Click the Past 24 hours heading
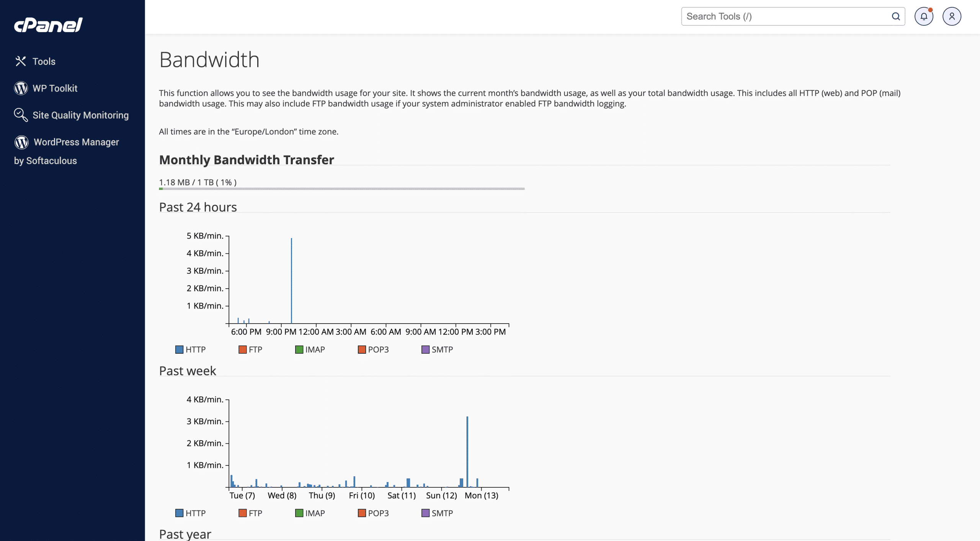Viewport: 980px width, 541px height. click(x=198, y=207)
